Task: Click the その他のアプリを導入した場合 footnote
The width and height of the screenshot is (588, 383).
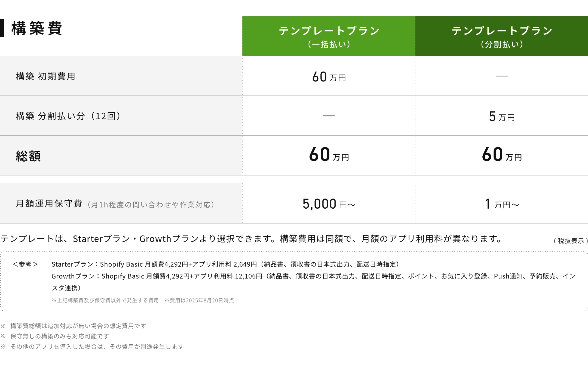Action: click(x=97, y=347)
